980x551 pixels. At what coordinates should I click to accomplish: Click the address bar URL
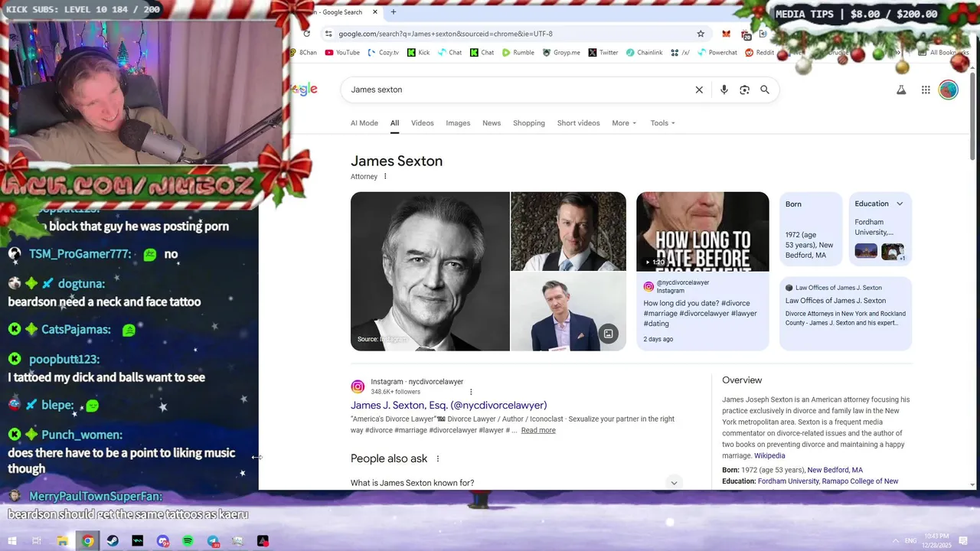446,34
